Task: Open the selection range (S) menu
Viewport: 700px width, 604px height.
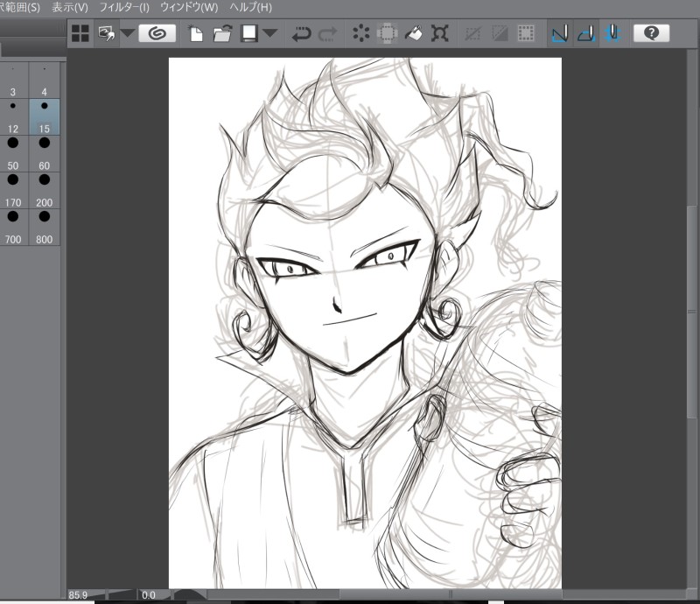Action: (20, 7)
